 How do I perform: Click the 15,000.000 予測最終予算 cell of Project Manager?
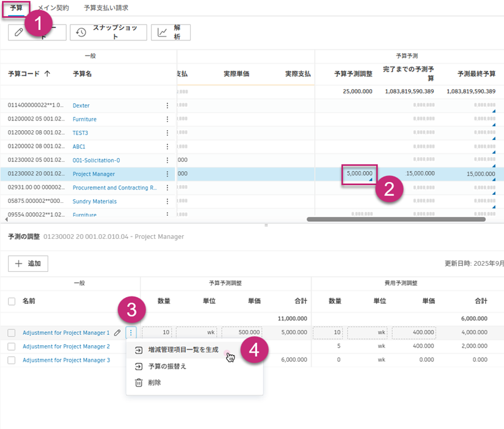481,174
